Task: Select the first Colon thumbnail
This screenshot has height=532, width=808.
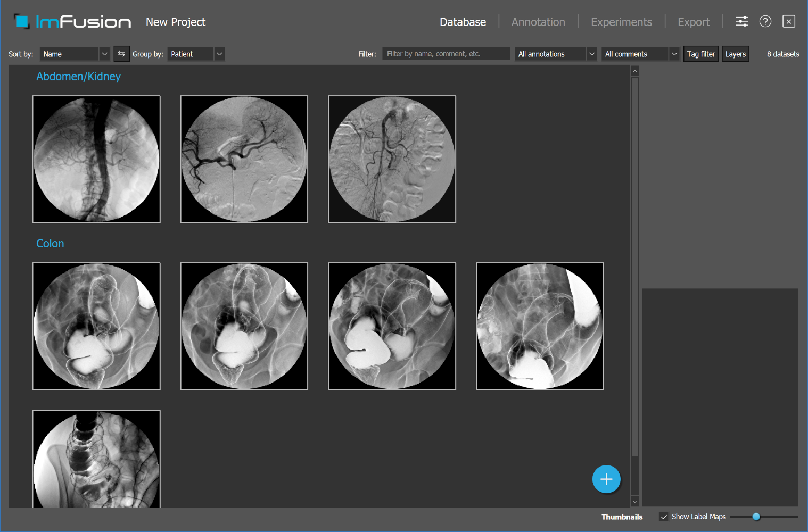Action: pos(96,326)
